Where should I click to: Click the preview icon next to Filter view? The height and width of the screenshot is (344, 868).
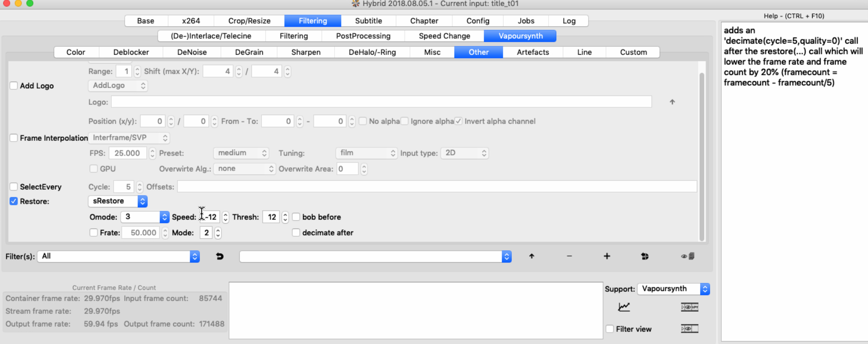pyautogui.click(x=690, y=328)
